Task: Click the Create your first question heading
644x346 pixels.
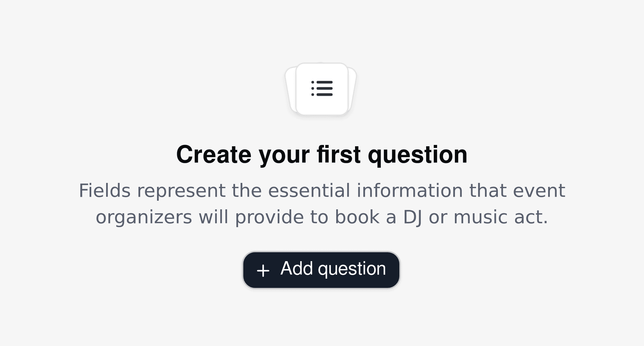Action: click(322, 154)
